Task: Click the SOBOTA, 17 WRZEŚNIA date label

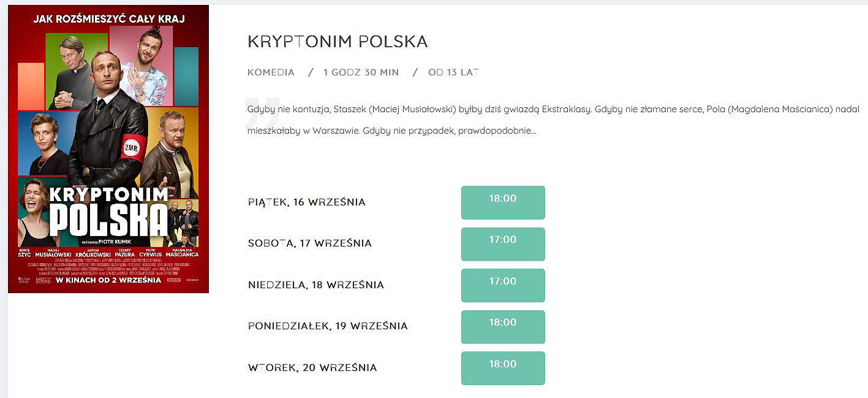Action: pos(310,243)
